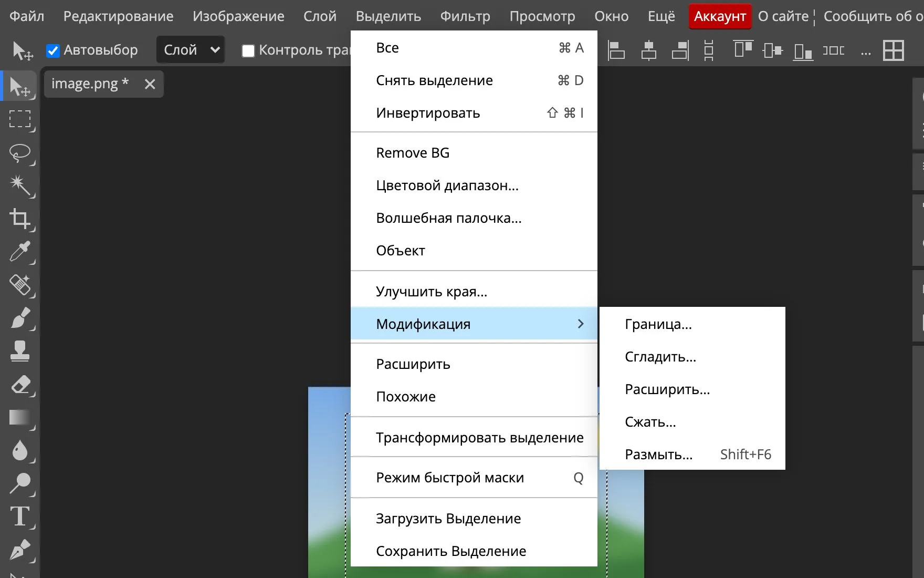The image size is (924, 578).
Task: Toggle the Автовыбор checkbox
Action: (53, 50)
